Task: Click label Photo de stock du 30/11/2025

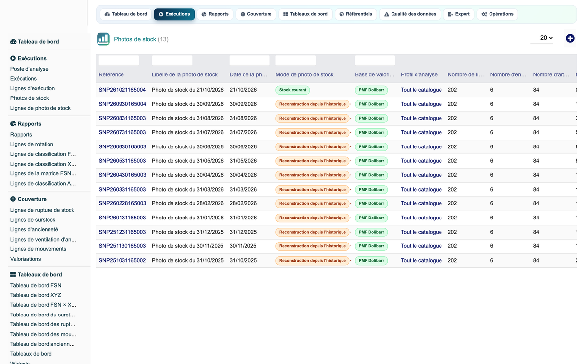Action: point(188,246)
